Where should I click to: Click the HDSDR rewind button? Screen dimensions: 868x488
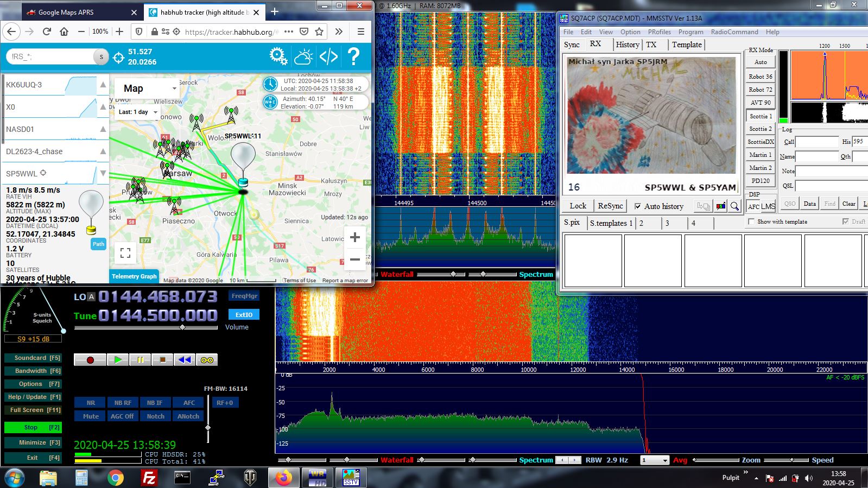(185, 360)
